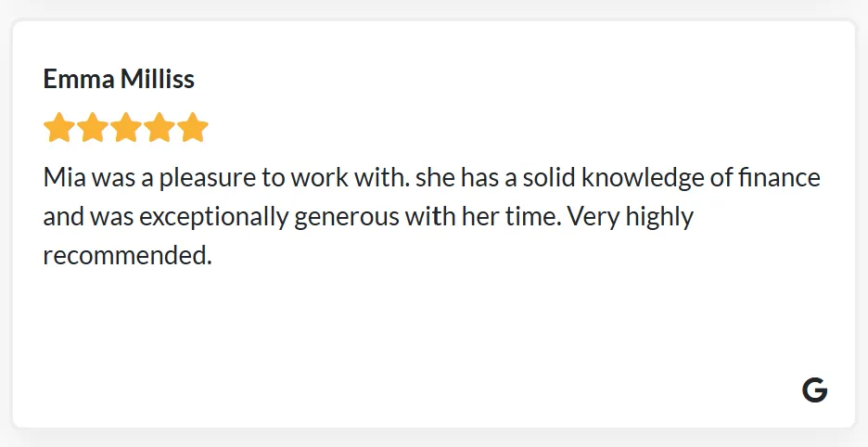868x447 pixels.
Task: Select the fourth gold rating star
Action: 160,127
